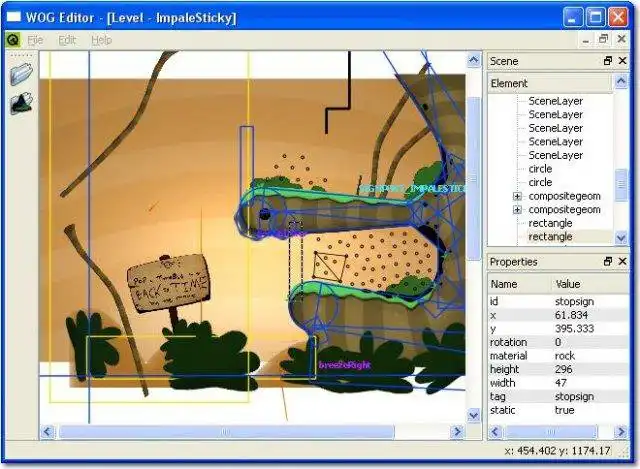Click the Scene tree scroll down arrow

pyautogui.click(x=621, y=238)
